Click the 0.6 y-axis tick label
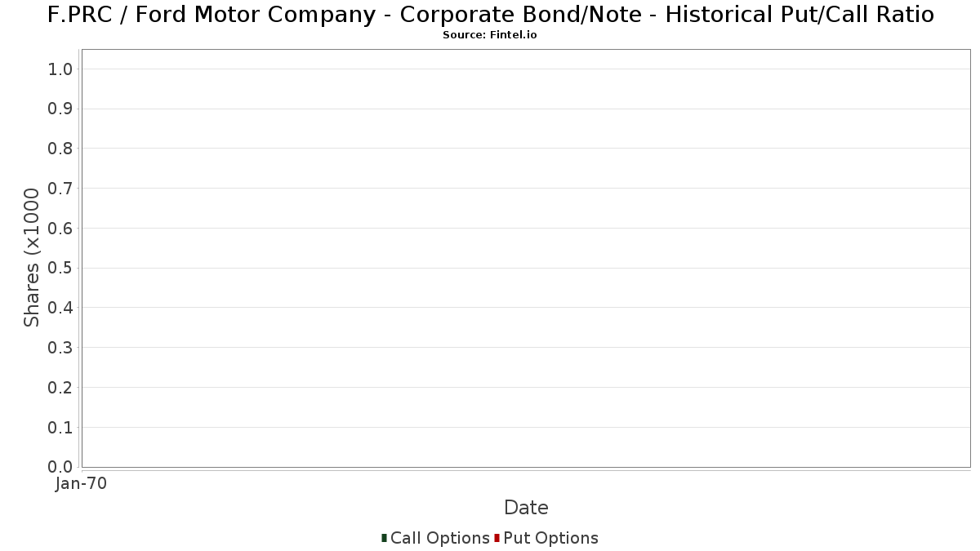Screen dimensions: 980x551 pyautogui.click(x=61, y=229)
